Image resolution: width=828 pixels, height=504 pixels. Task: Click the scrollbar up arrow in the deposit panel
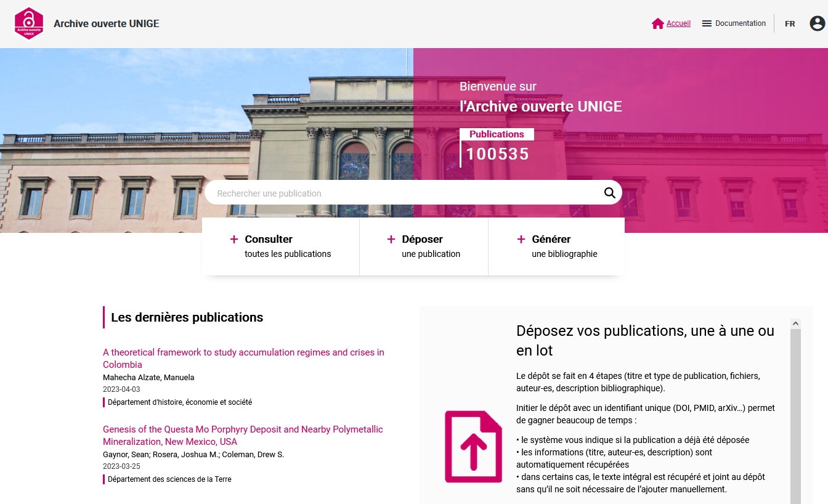click(x=795, y=323)
